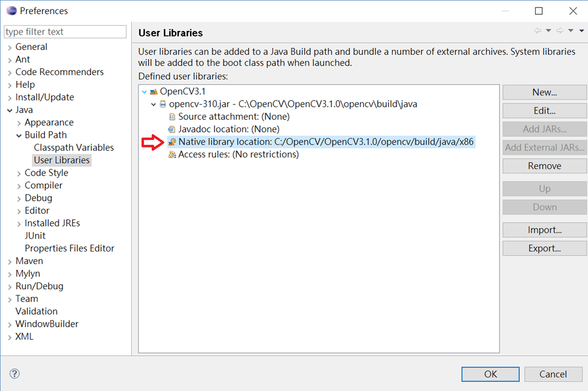Click the Remove button
588x391 pixels.
point(544,166)
